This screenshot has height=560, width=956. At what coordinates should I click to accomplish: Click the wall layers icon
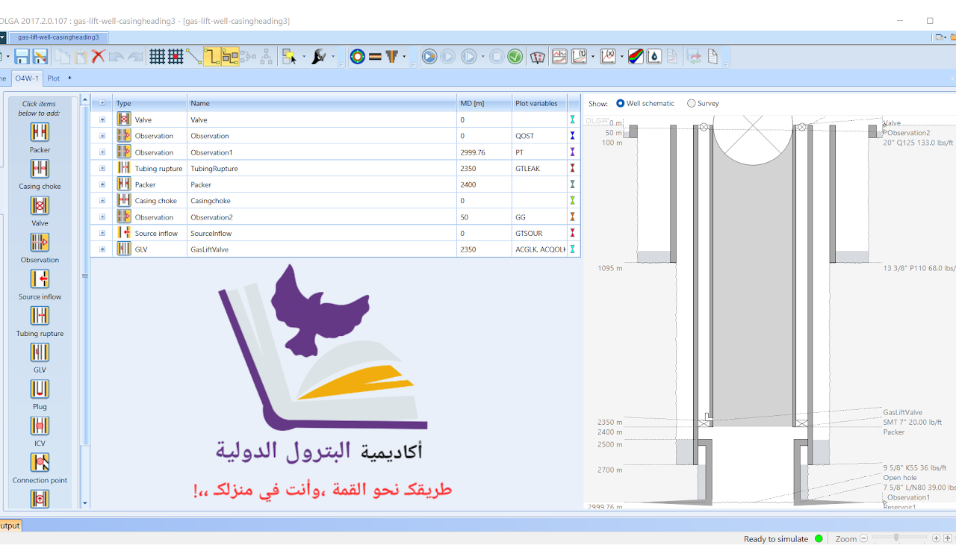click(375, 57)
